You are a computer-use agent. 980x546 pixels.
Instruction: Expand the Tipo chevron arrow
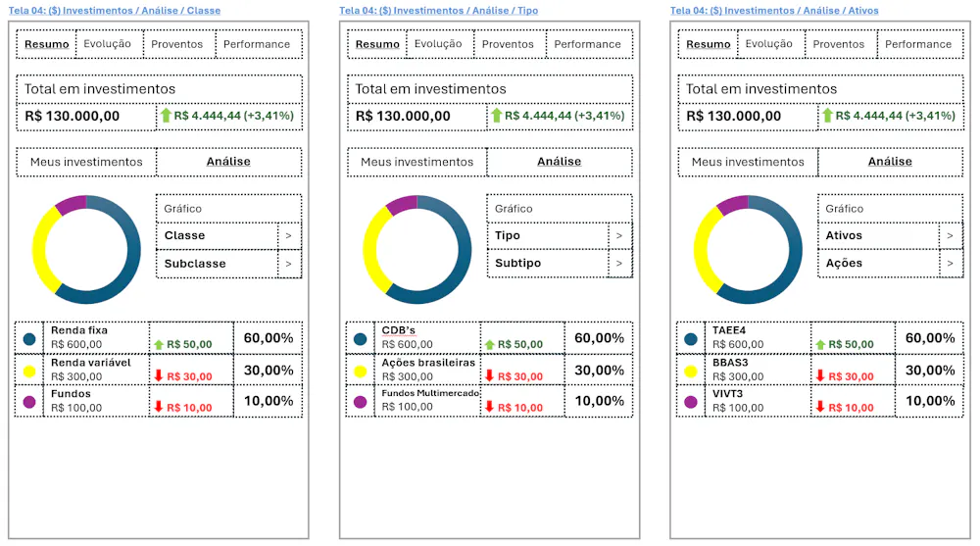coord(619,236)
